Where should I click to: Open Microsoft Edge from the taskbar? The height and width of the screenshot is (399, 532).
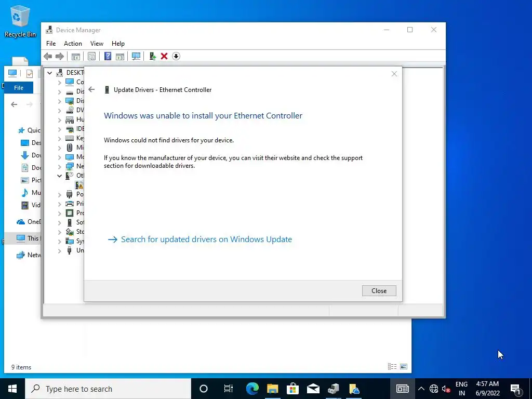252,389
